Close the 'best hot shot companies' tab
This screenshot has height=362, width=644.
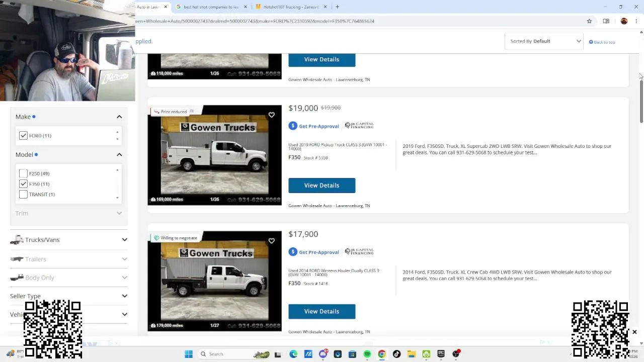(x=246, y=7)
